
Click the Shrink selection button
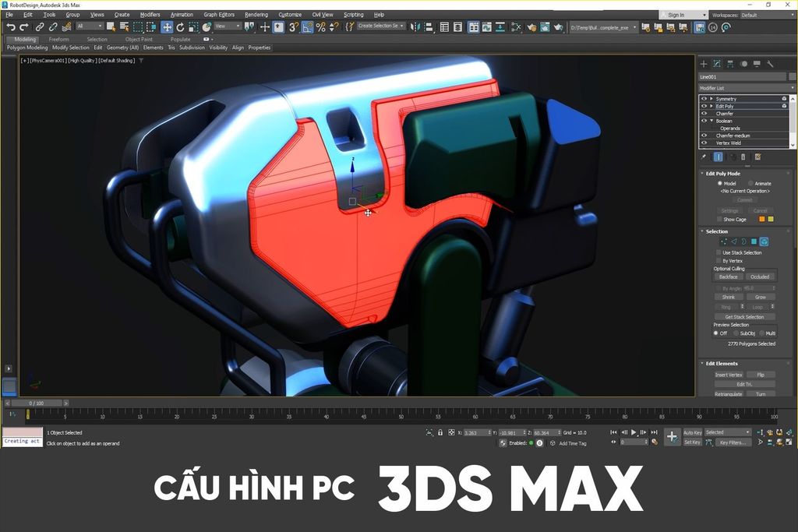(729, 297)
